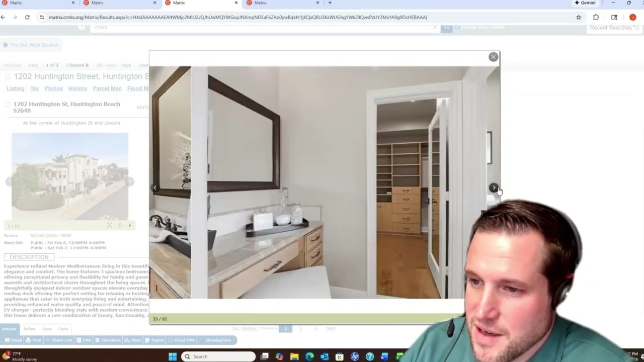The image size is (644, 362).
Task: Click the listing photo thumbnail of the house
Action: pyautogui.click(x=70, y=176)
